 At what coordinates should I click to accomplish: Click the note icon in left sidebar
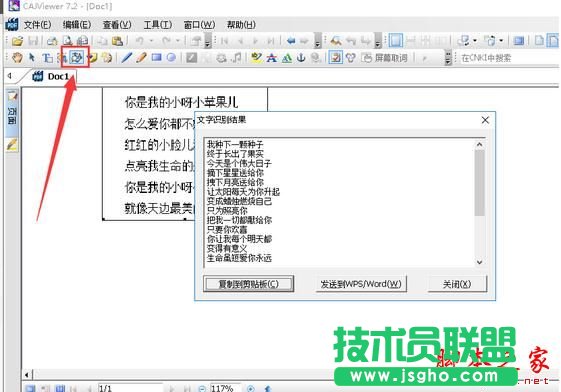click(12, 96)
